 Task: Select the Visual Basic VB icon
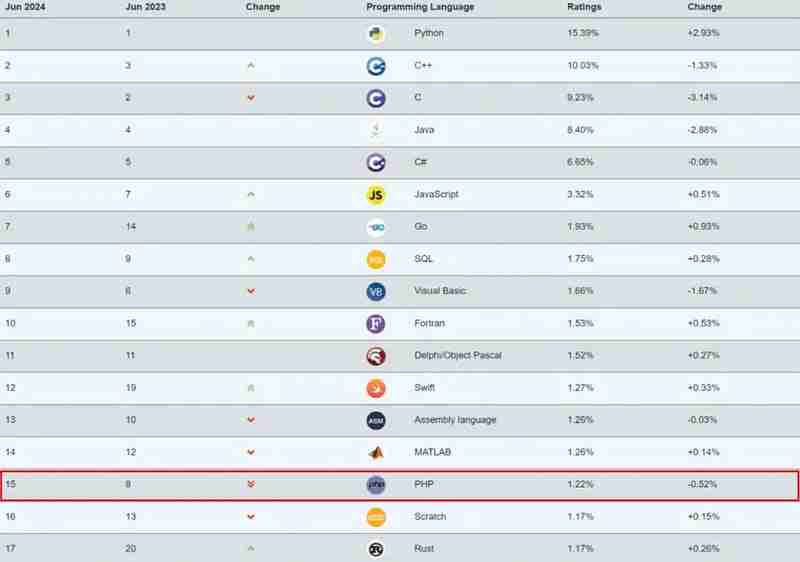pyautogui.click(x=376, y=292)
